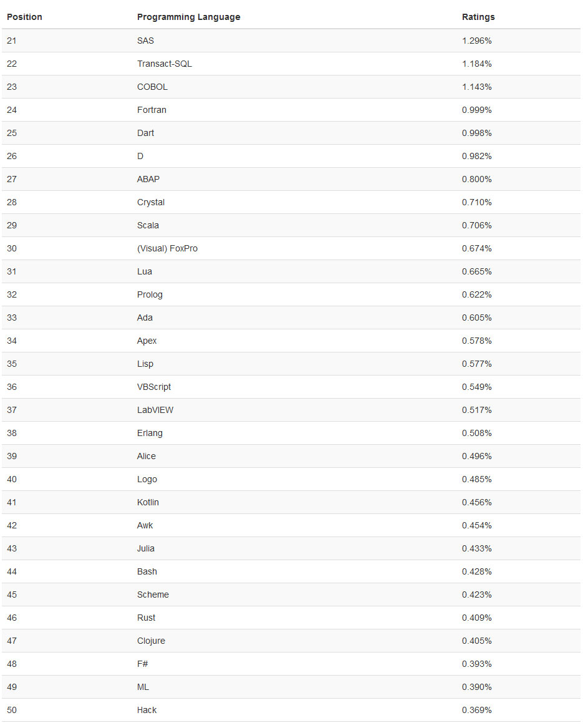
Task: Click the F# language cell
Action: [143, 664]
